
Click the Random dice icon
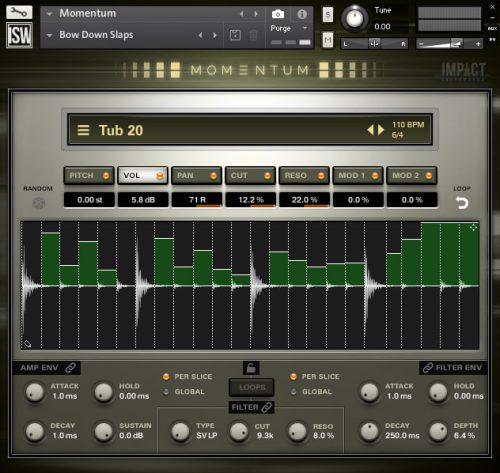(38, 203)
